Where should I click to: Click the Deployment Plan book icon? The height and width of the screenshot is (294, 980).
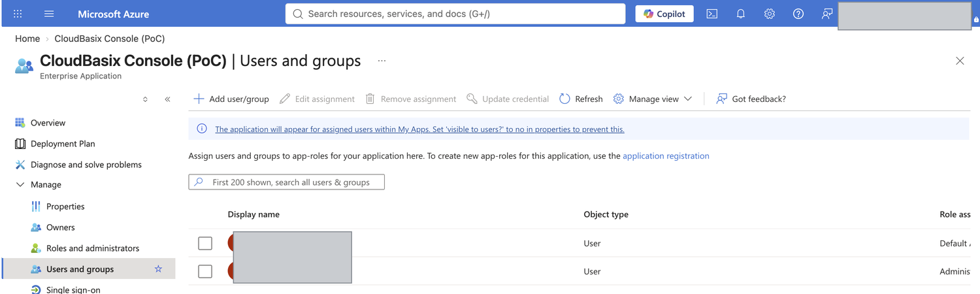tap(20, 144)
